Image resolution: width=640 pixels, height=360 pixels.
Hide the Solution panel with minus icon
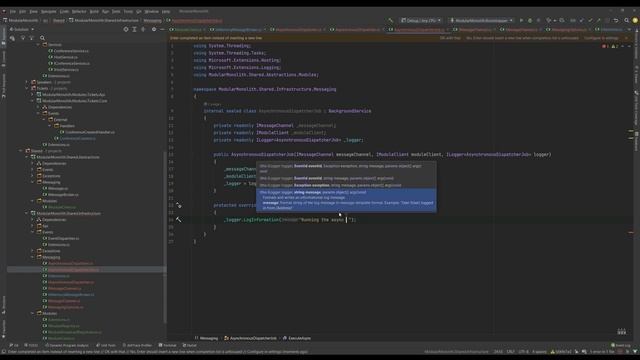coord(162,29)
